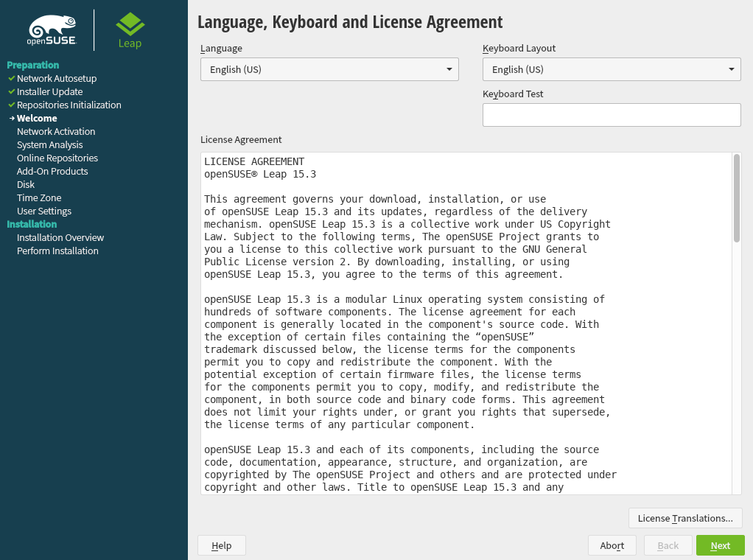Click the Keyboard Test field label
The height and width of the screenshot is (560, 753).
tap(513, 94)
